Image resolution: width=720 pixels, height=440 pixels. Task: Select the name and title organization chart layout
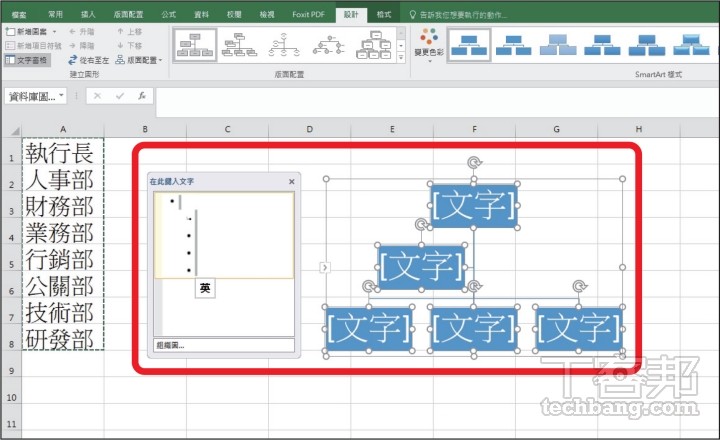pyautogui.click(x=239, y=45)
